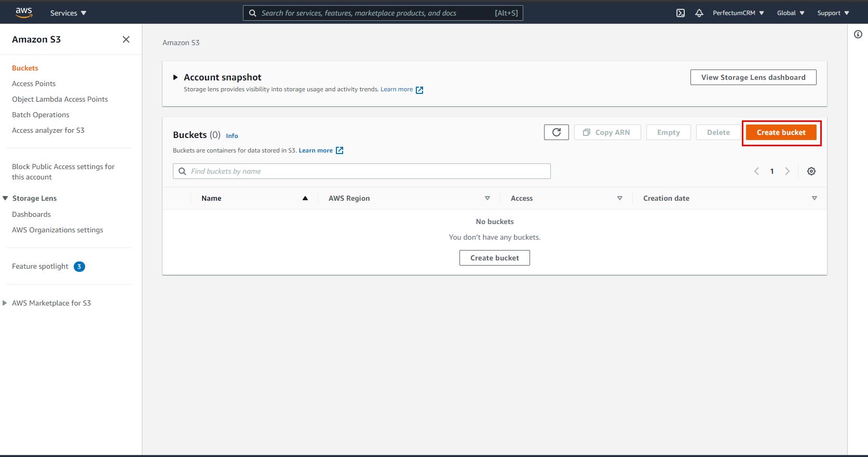Click the Name column header label

click(211, 198)
